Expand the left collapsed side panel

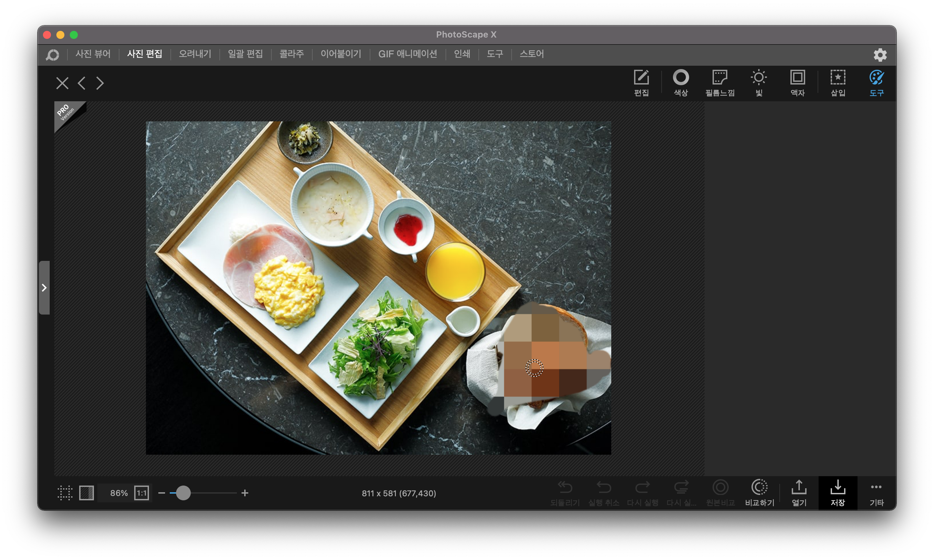point(44,288)
